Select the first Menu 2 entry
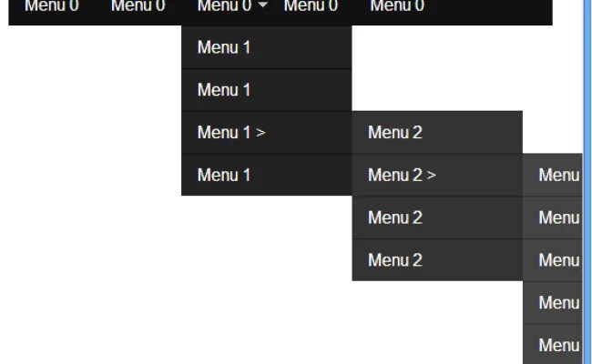The image size is (592, 364). click(x=437, y=132)
